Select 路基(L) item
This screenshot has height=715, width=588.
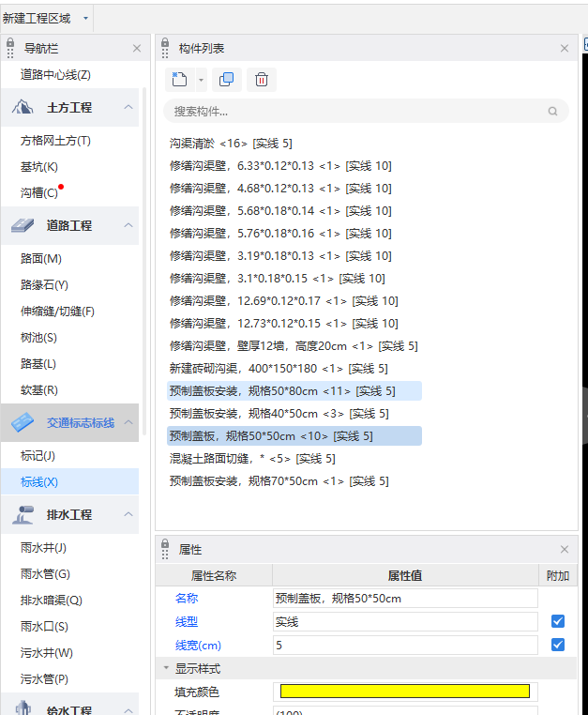[38, 364]
